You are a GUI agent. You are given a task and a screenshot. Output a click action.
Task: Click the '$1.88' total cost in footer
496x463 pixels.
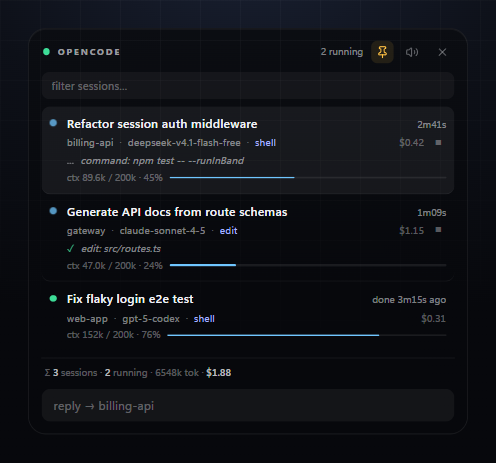(x=218, y=372)
